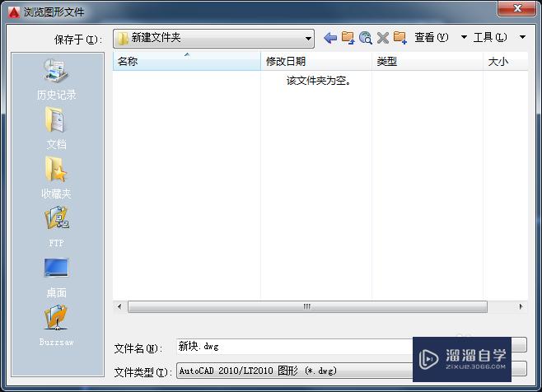Click the delete X icon in the toolbar

coord(383,38)
